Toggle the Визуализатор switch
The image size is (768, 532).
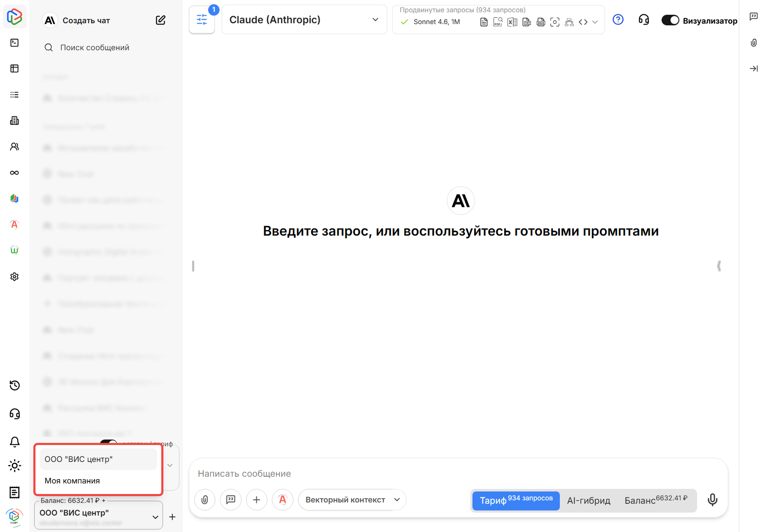[670, 20]
